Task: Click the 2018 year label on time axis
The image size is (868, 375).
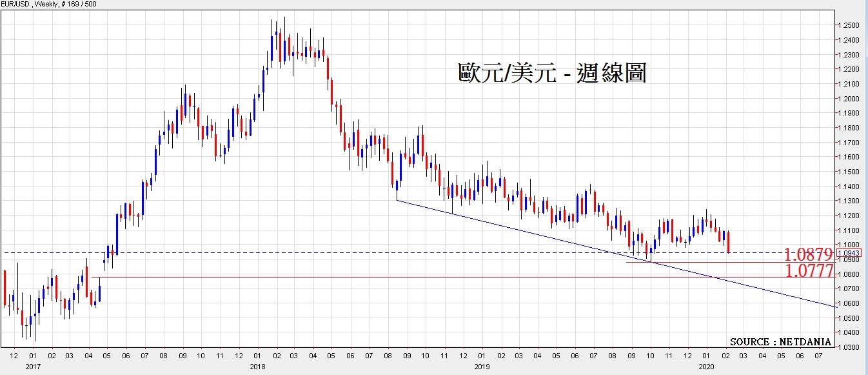Action: (257, 367)
